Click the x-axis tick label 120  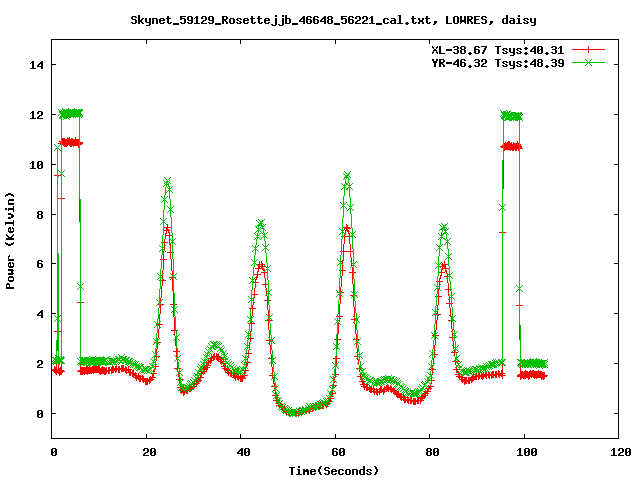(621, 452)
